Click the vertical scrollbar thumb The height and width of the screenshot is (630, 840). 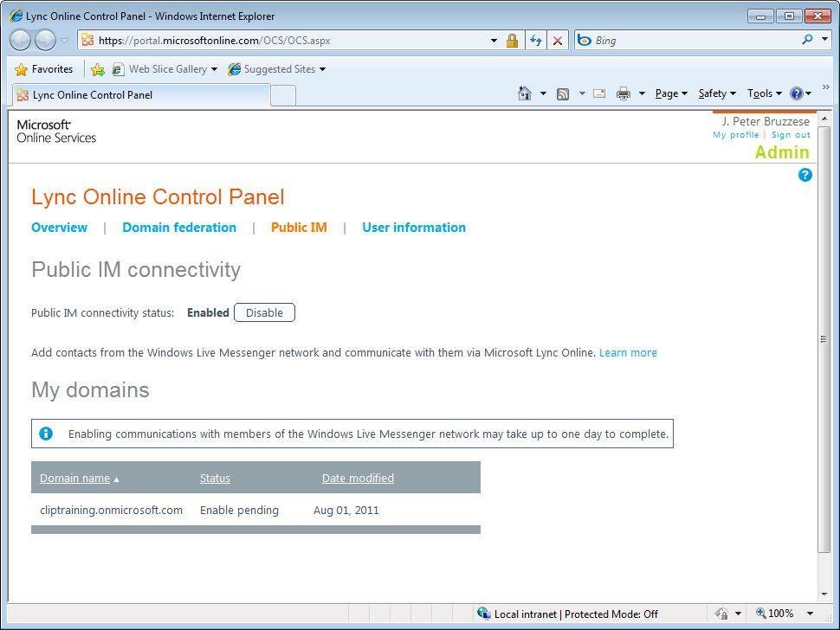click(x=824, y=339)
